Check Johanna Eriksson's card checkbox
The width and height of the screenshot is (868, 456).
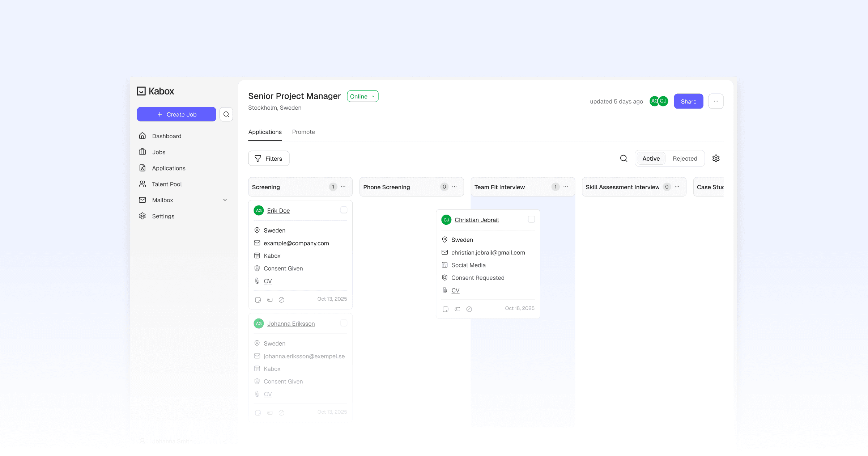click(x=344, y=323)
